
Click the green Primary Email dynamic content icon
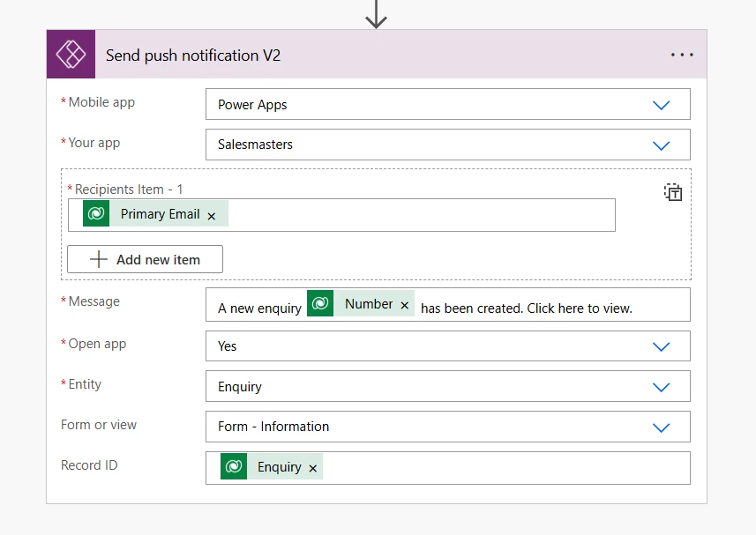pyautogui.click(x=95, y=213)
